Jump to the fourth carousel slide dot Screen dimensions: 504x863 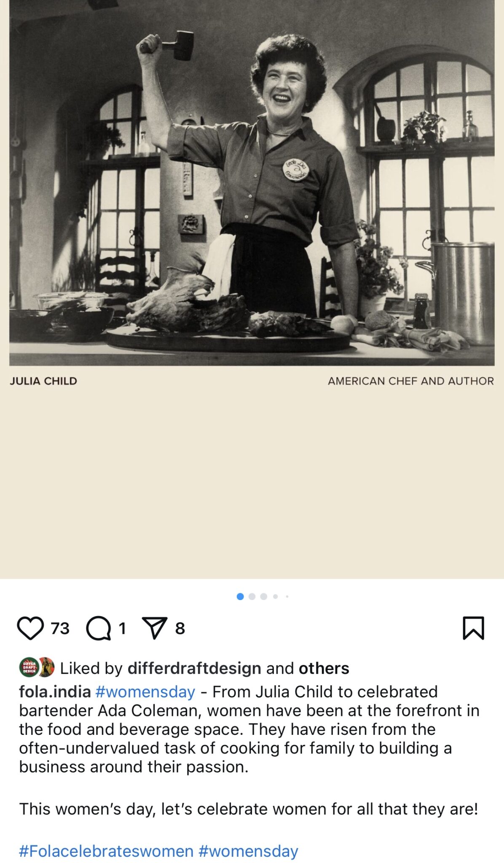pyautogui.click(x=275, y=597)
